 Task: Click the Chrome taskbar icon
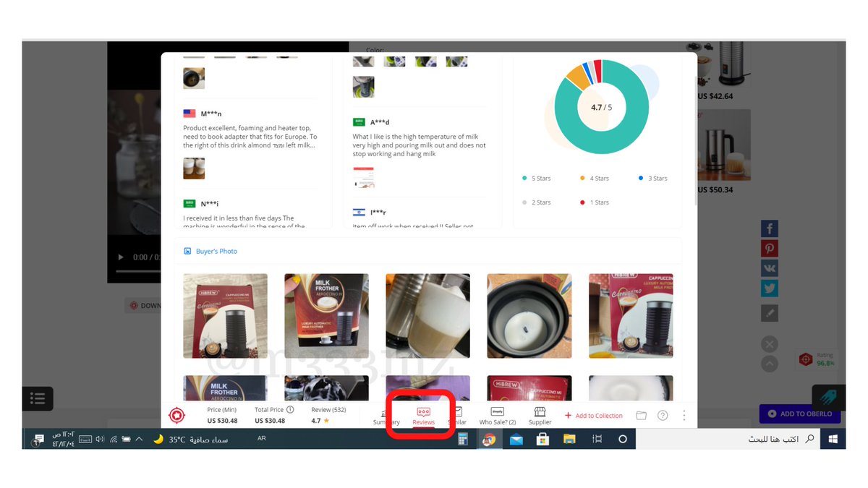pyautogui.click(x=489, y=439)
